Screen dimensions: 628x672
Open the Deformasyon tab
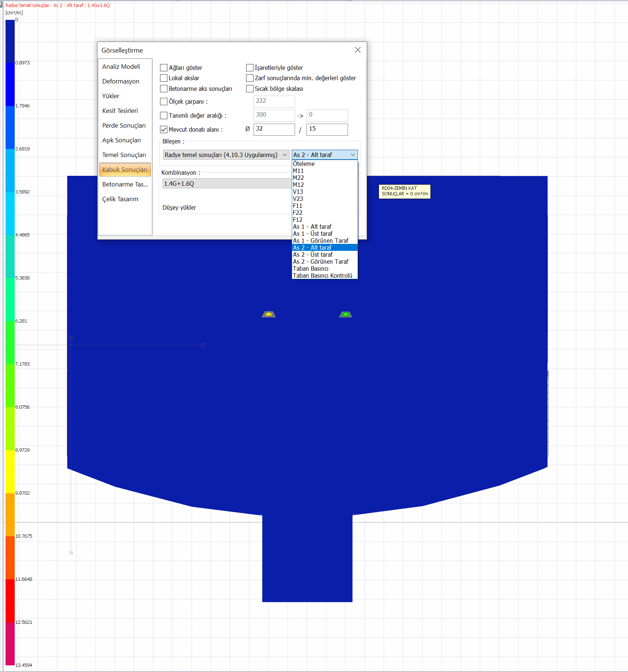125,81
